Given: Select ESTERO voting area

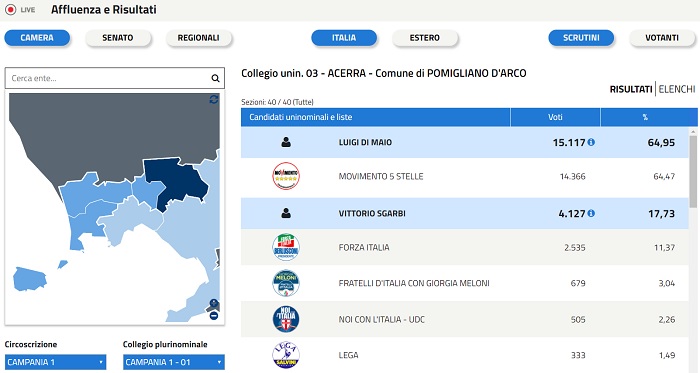Looking at the screenshot, I should (425, 38).
